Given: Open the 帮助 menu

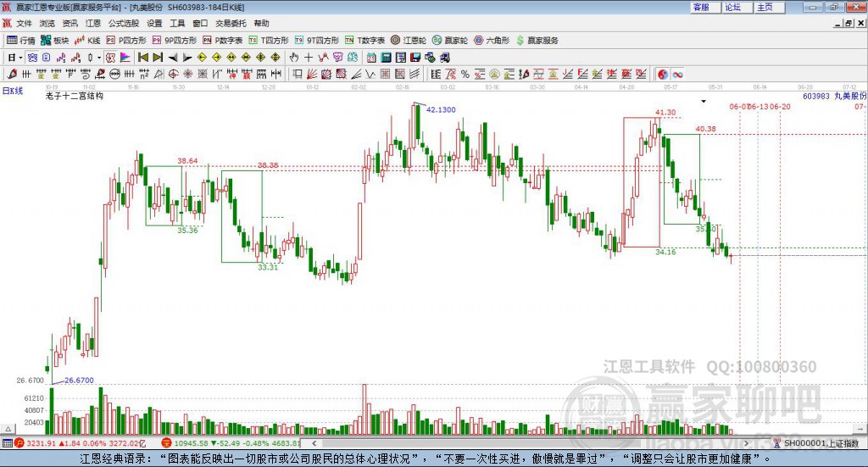Looking at the screenshot, I should (x=261, y=23).
